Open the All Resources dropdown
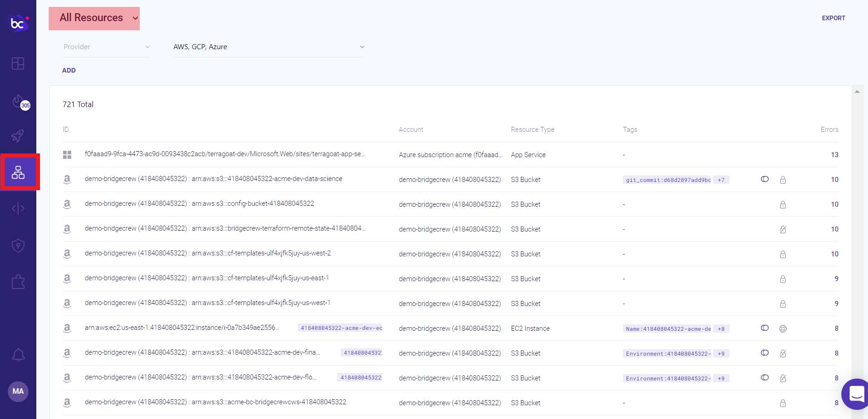Image resolution: width=868 pixels, height=419 pixels. point(94,18)
